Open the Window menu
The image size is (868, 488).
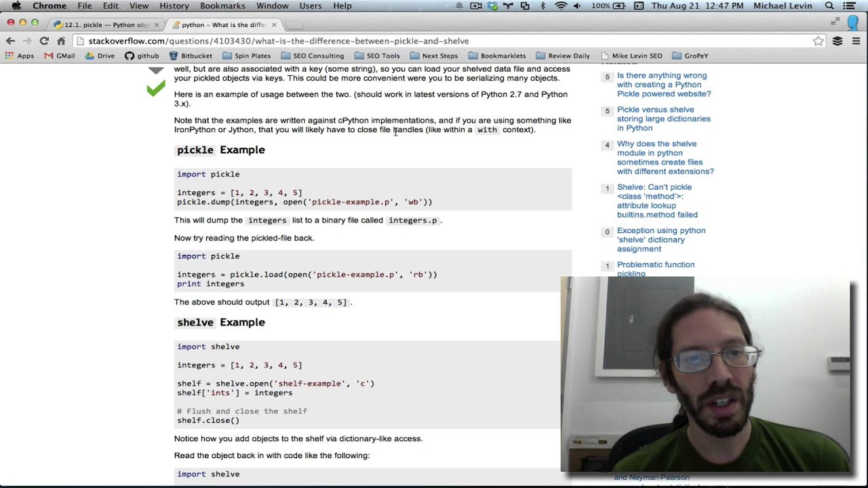point(273,5)
